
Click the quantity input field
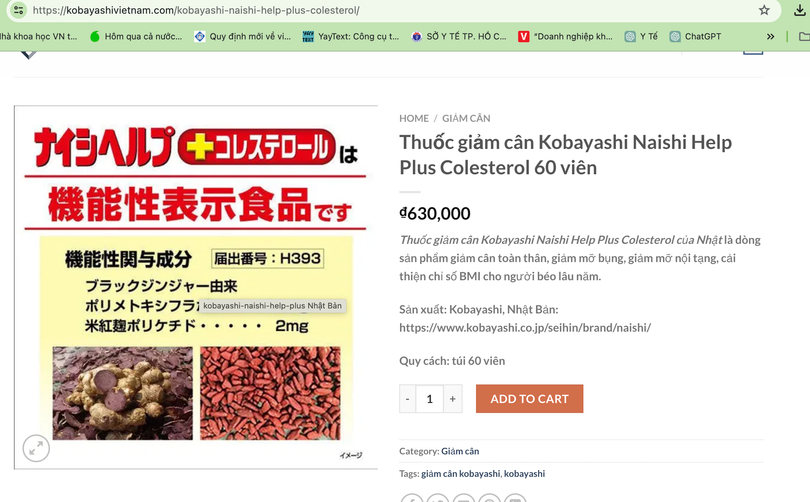click(430, 399)
